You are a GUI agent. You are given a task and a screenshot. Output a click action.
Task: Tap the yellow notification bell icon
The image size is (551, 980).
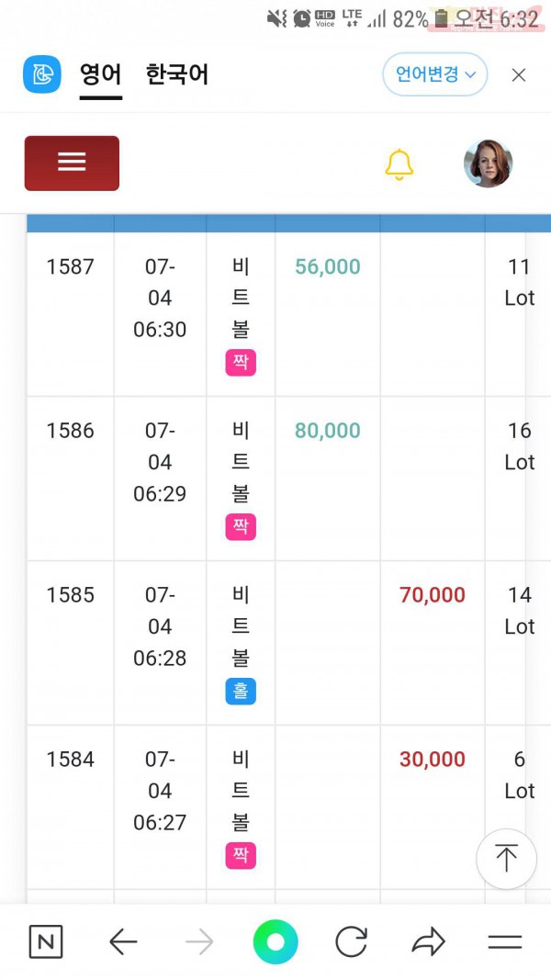[x=399, y=164]
